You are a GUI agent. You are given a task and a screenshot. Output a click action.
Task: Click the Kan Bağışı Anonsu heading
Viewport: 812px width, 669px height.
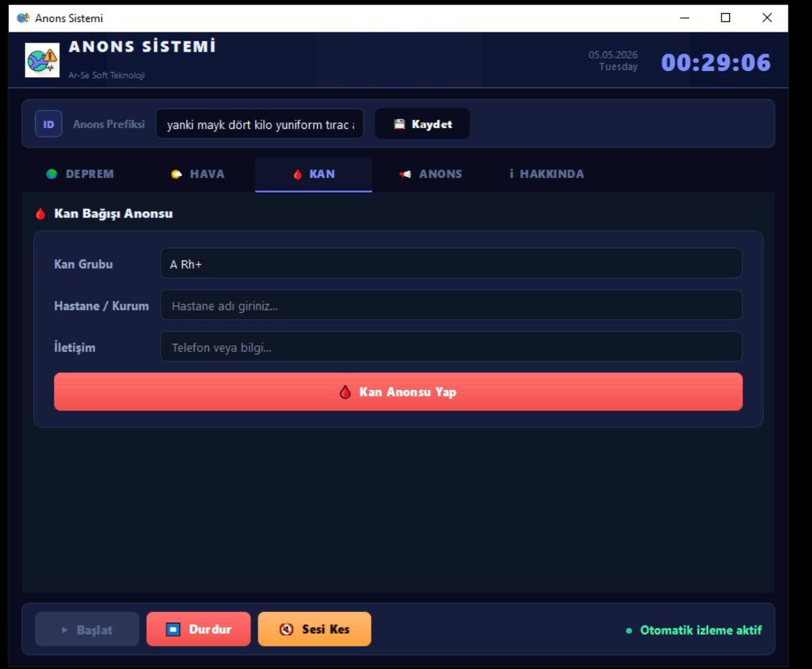point(114,214)
